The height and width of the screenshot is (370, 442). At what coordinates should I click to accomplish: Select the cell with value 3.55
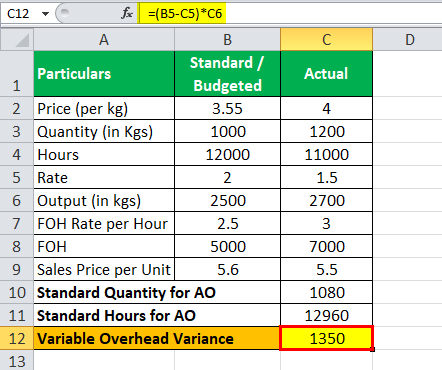click(x=227, y=108)
